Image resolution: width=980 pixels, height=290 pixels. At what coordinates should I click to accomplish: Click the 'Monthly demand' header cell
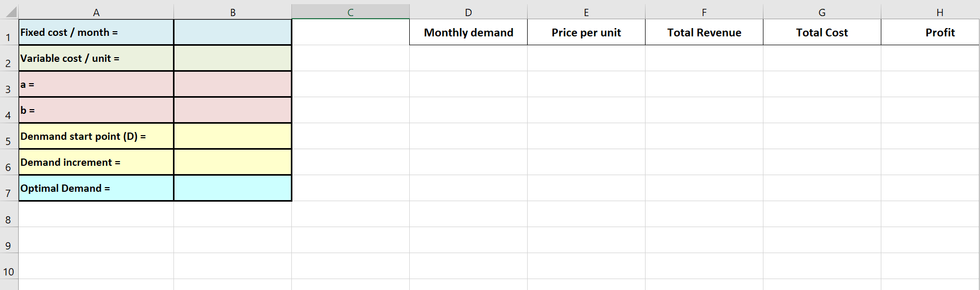[468, 32]
